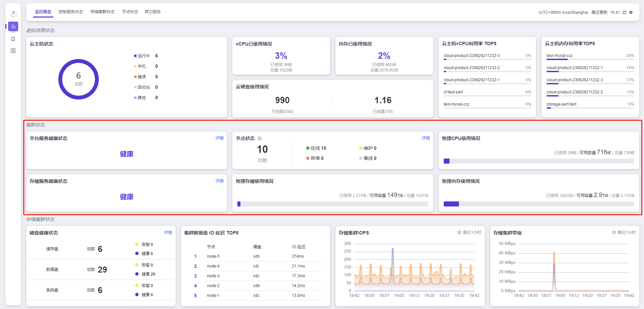The image size is (644, 309).
Task: Refresh the dashboard data
Action: (624, 12)
